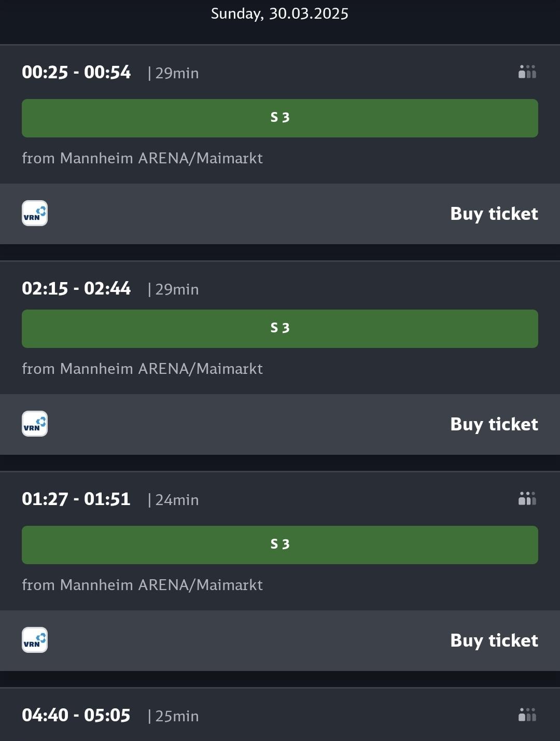Screen dimensions: 560x741
Task: Tap occupancy icon for 00:25 connection
Action: 527,72
